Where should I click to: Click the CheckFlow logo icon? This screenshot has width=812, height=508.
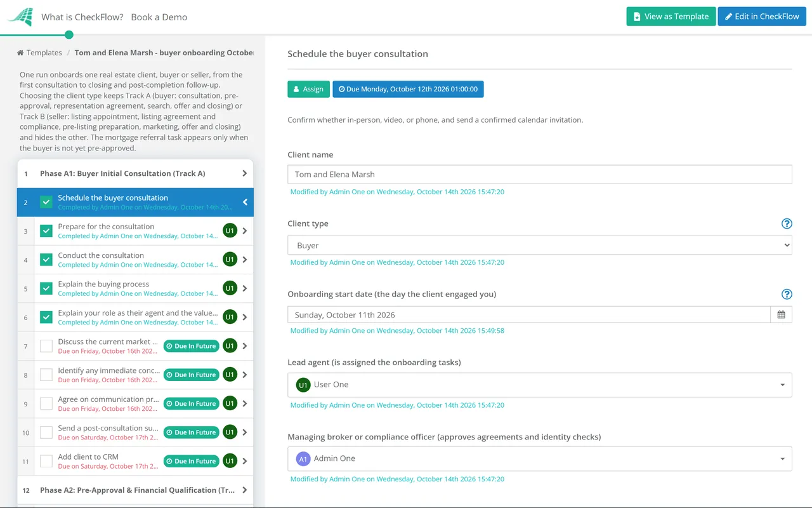[x=20, y=17]
